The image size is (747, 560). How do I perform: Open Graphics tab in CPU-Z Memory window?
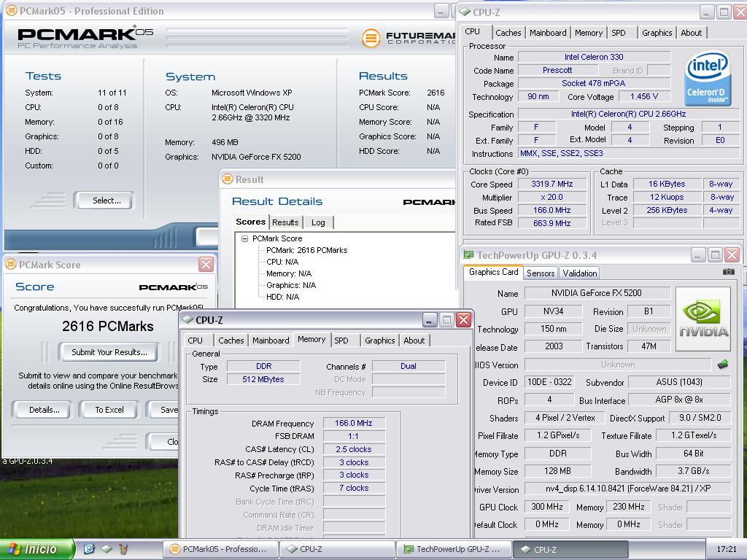[379, 341]
